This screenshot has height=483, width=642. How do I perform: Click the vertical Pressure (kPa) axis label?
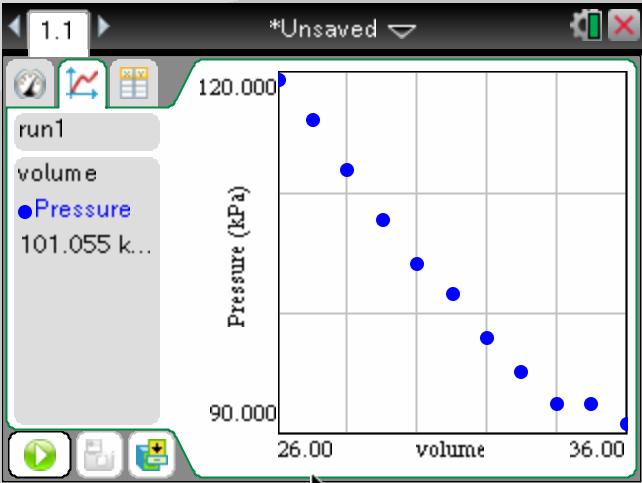pyautogui.click(x=237, y=254)
